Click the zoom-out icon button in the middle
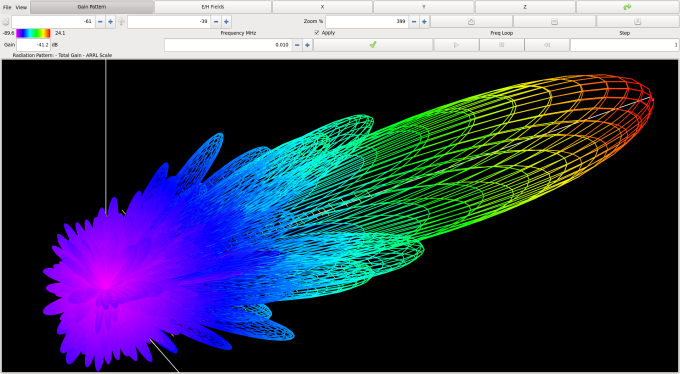Screen dimensions: 680x374 point(554,22)
